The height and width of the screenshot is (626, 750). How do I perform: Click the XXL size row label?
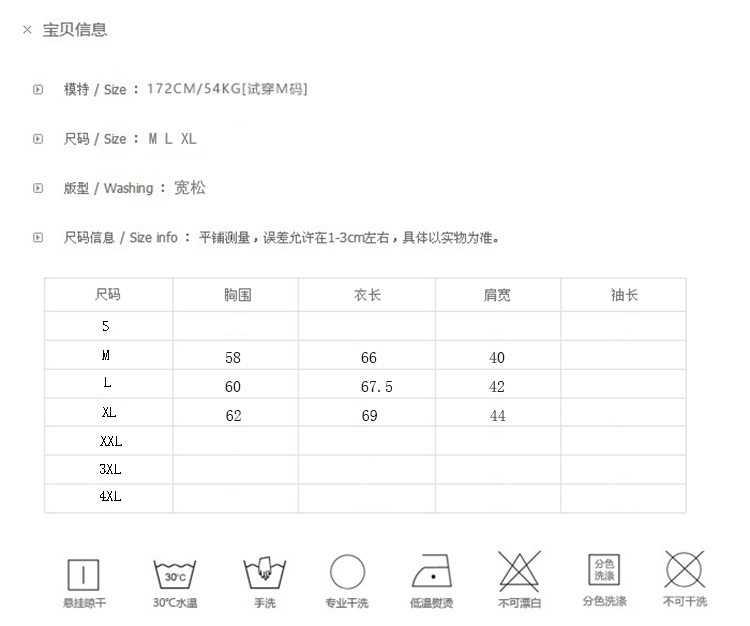click(111, 440)
